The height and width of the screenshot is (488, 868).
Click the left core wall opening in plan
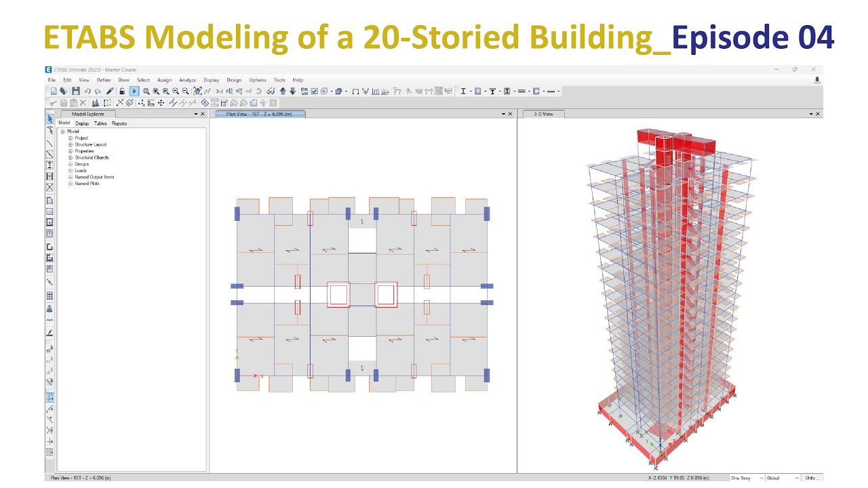pyautogui.click(x=338, y=295)
